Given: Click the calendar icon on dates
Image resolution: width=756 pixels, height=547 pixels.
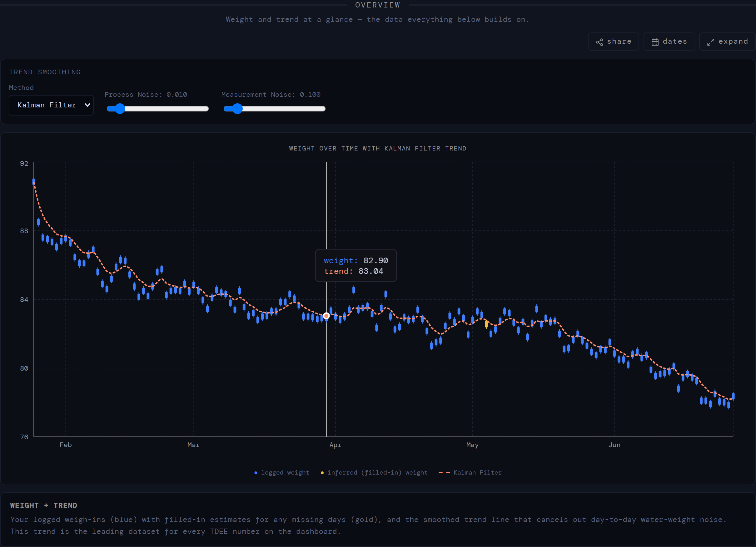Looking at the screenshot, I should [x=655, y=42].
